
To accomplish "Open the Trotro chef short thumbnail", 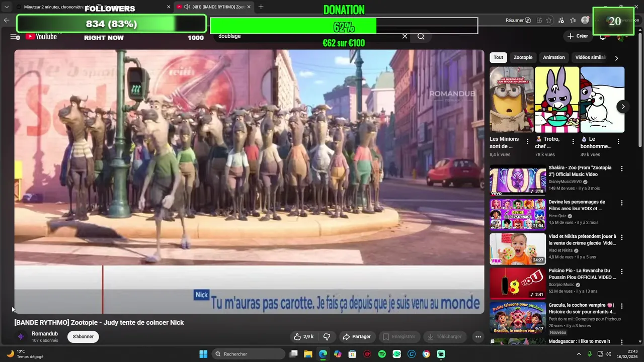I will tap(557, 100).
